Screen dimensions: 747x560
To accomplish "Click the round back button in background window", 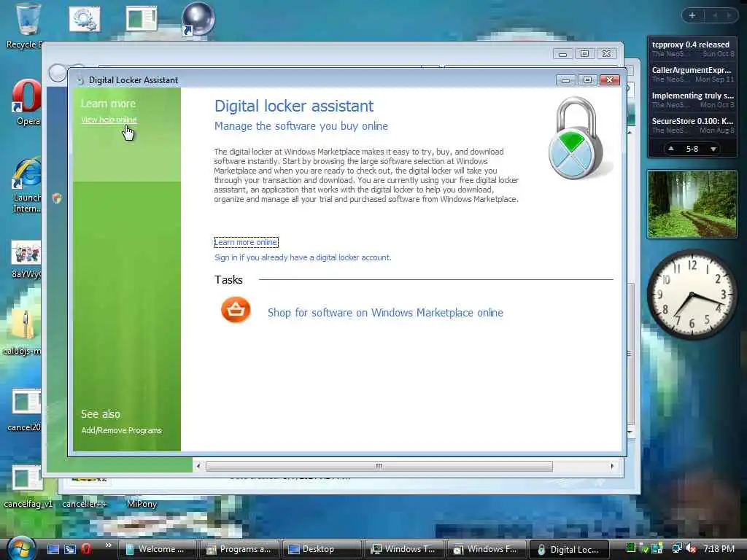I will [57, 74].
